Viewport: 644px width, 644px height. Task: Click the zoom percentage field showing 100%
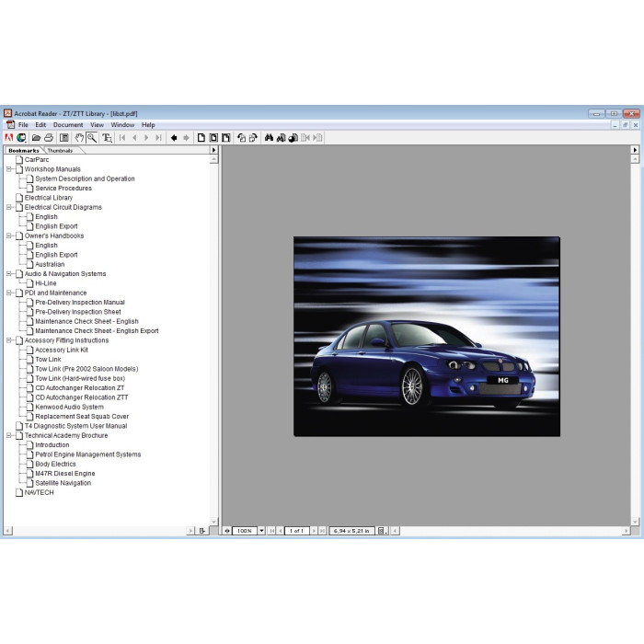click(245, 531)
